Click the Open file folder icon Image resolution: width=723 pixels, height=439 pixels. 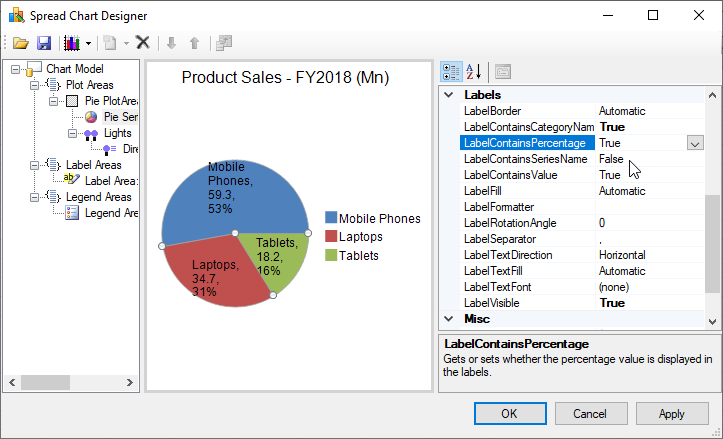pyautogui.click(x=21, y=42)
